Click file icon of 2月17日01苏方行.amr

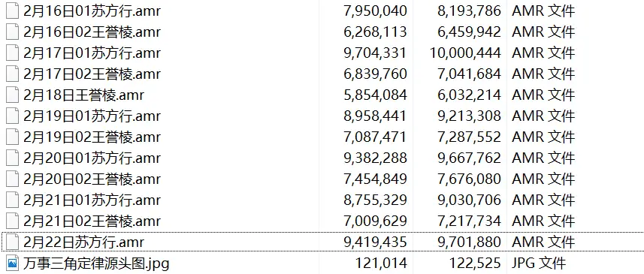point(13,53)
